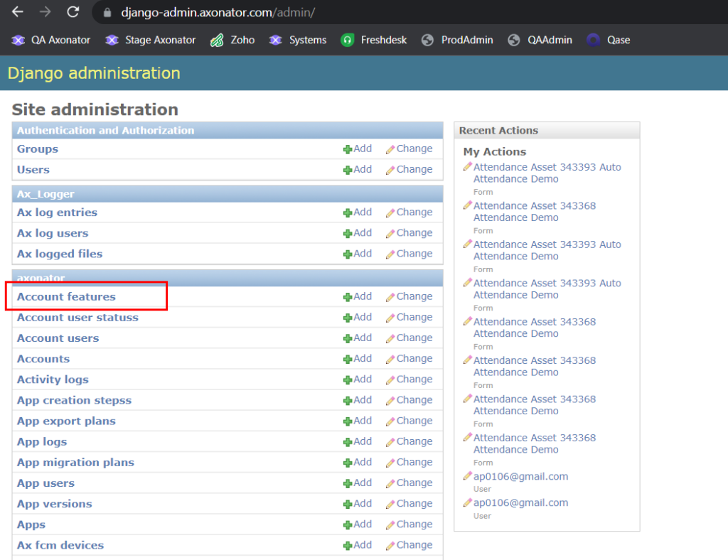Viewport: 728px width, 560px height.
Task: Click Change for Ax log users
Action: 409,233
